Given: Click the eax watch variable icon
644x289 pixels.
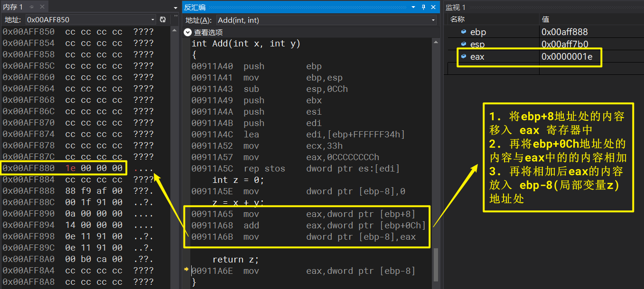Looking at the screenshot, I should tap(464, 56).
